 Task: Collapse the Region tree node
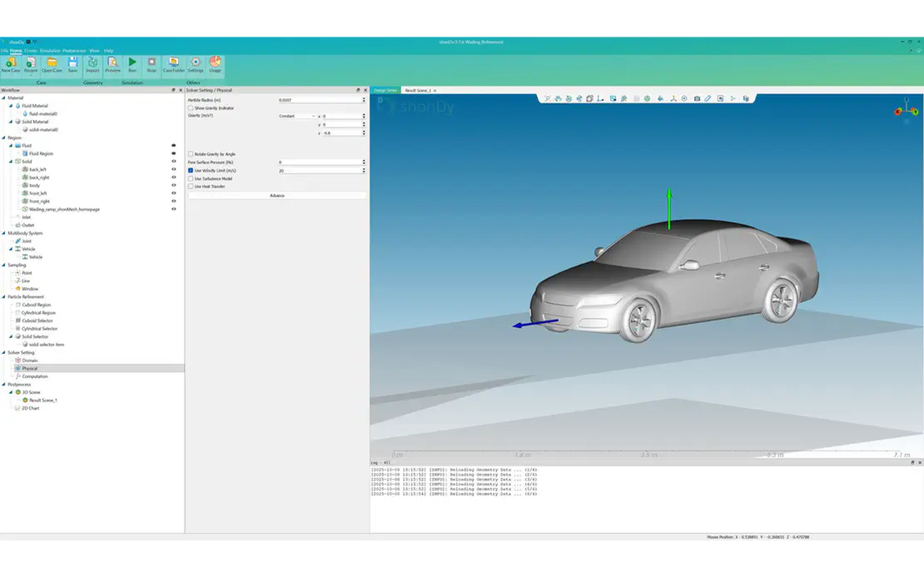pos(3,137)
